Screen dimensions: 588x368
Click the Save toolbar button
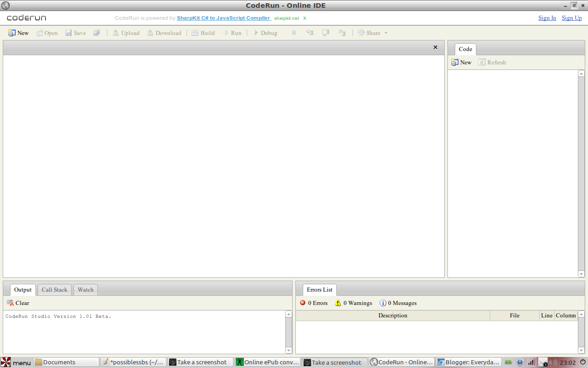coord(75,33)
